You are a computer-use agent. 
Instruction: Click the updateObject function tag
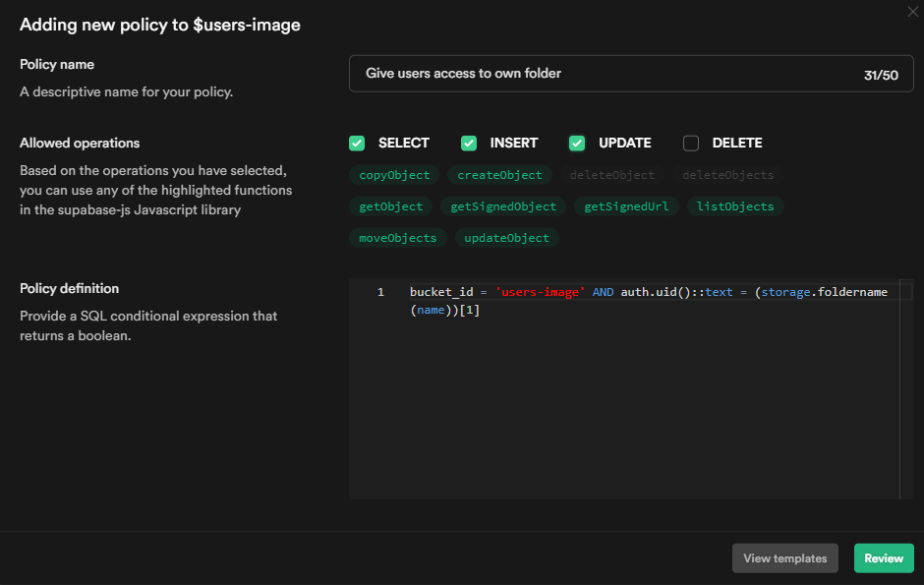507,238
